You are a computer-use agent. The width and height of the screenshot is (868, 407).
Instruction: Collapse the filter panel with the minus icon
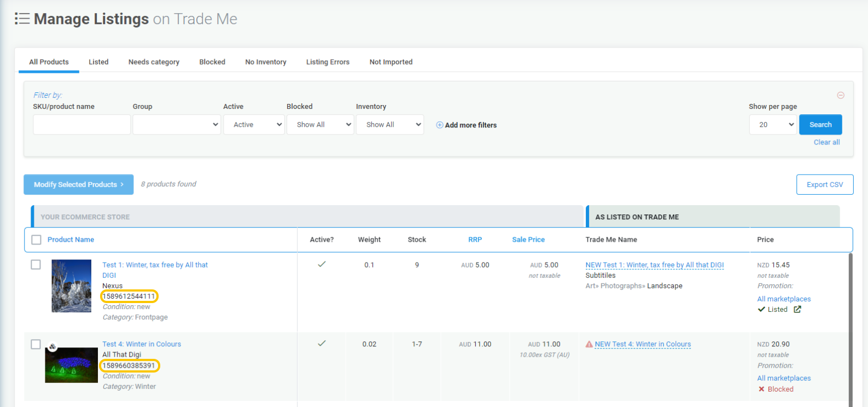click(841, 95)
